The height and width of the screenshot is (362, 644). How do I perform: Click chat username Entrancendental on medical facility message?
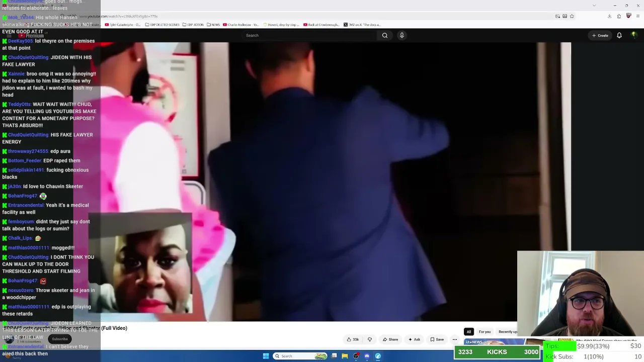coord(26,205)
